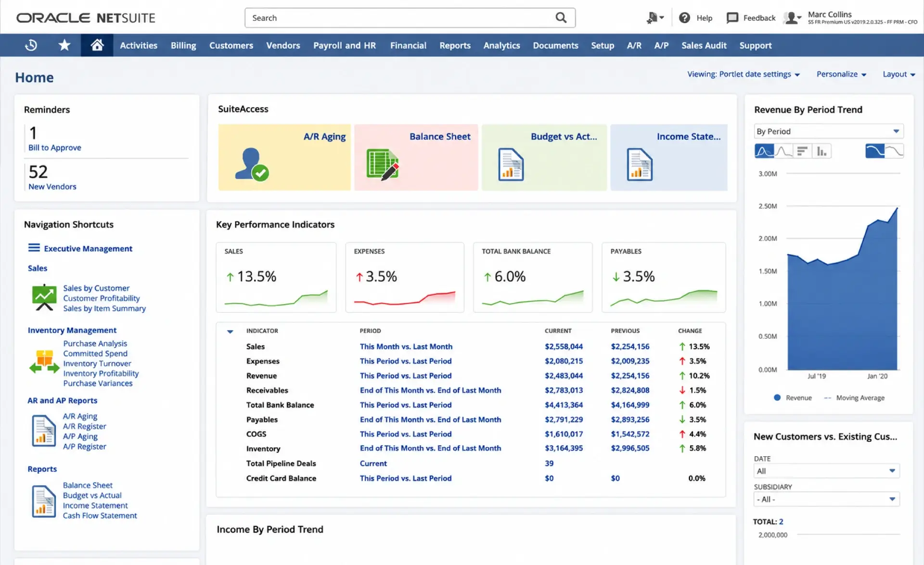The width and height of the screenshot is (924, 565).
Task: Click the $1,542,572 COGS previous value
Action: (x=630, y=434)
